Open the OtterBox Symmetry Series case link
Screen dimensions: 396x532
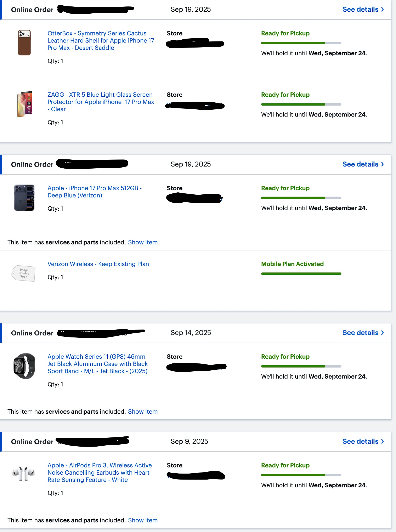point(101,40)
